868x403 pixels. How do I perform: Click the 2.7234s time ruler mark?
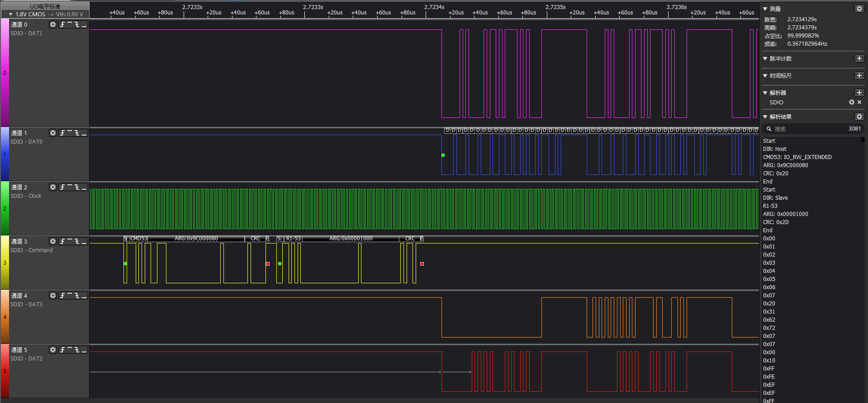434,7
